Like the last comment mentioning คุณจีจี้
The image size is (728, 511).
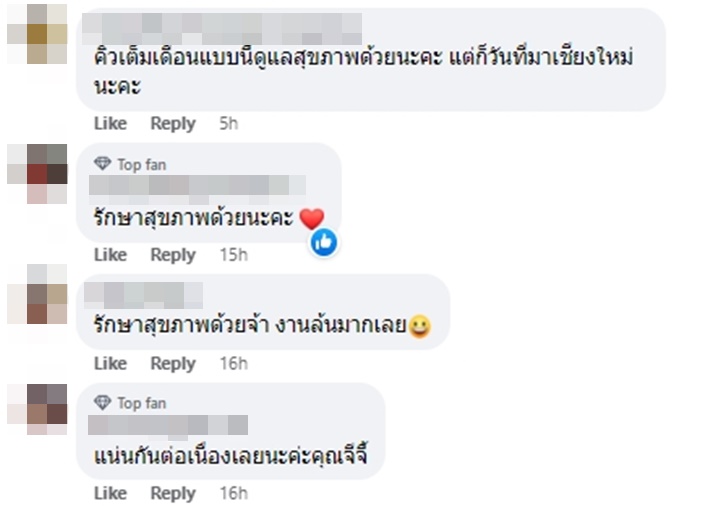[x=110, y=493]
